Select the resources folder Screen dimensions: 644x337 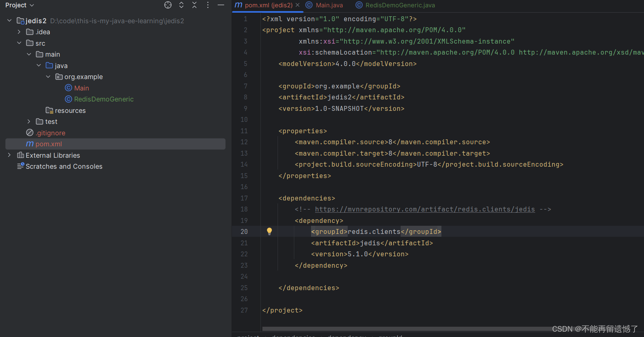pyautogui.click(x=70, y=110)
